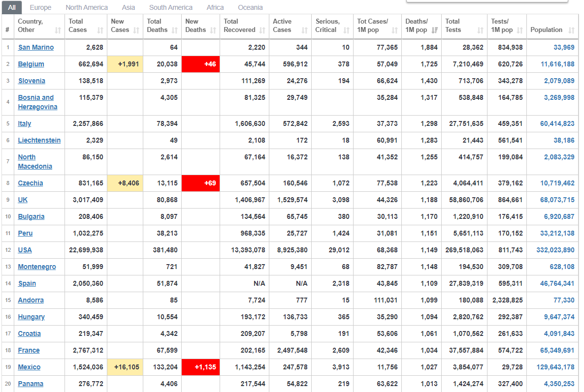Select the All tab
Image resolution: width=584 pixels, height=392 pixels.
tap(12, 7)
